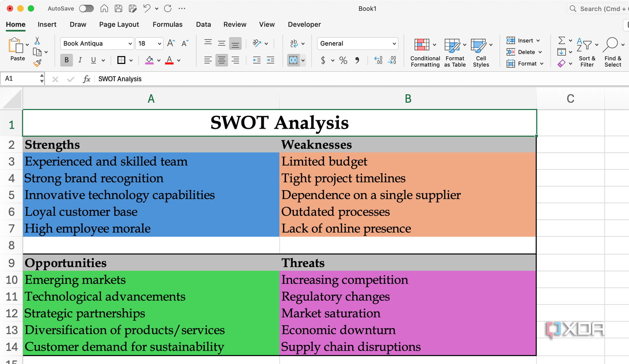Image resolution: width=629 pixels, height=364 pixels.
Task: Click Find & Select button
Action: 613,52
